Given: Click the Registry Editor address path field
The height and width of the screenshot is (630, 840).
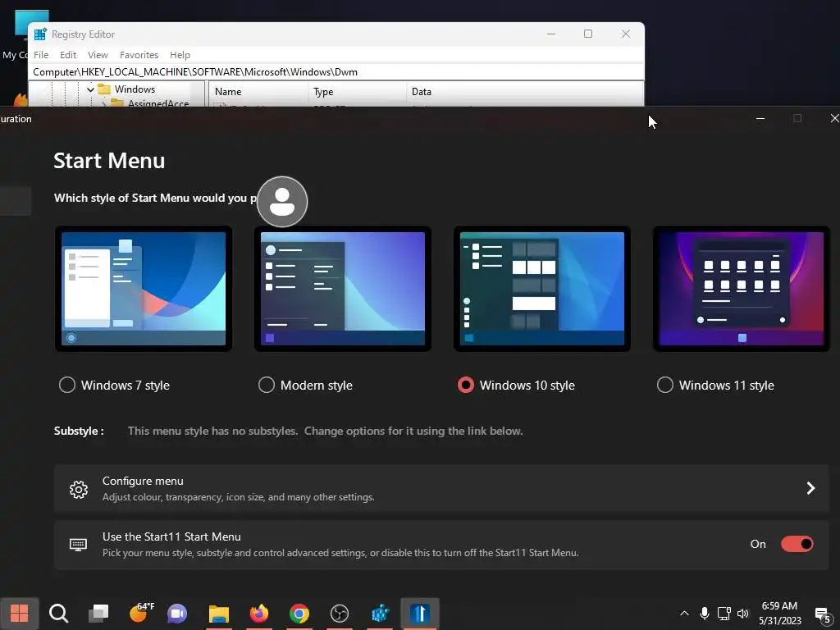Looking at the screenshot, I should pos(336,72).
